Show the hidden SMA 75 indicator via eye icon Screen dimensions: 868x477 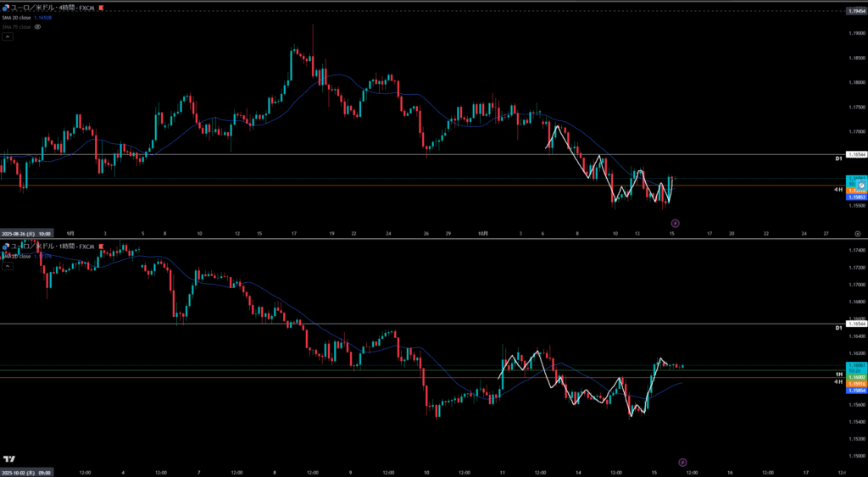click(37, 26)
